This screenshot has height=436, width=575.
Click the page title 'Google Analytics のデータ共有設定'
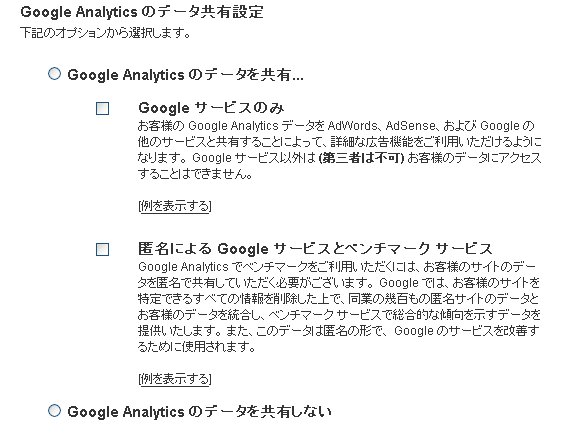[142, 12]
